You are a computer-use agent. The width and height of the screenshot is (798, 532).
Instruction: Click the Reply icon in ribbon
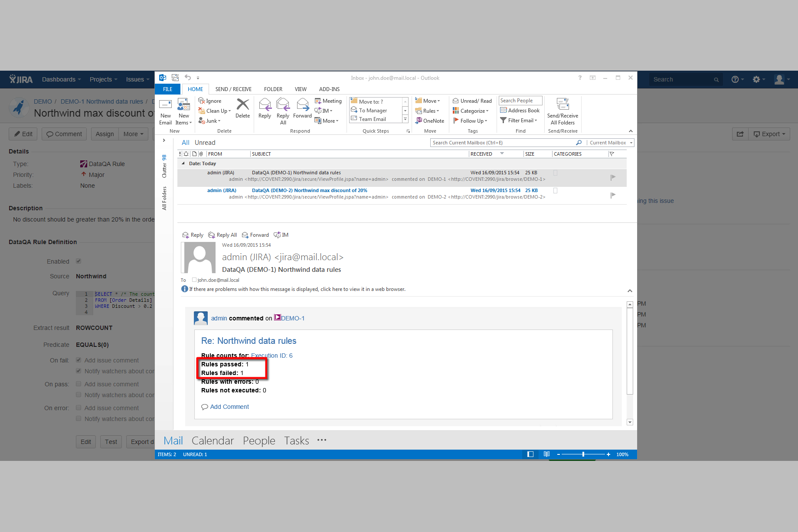coord(265,104)
